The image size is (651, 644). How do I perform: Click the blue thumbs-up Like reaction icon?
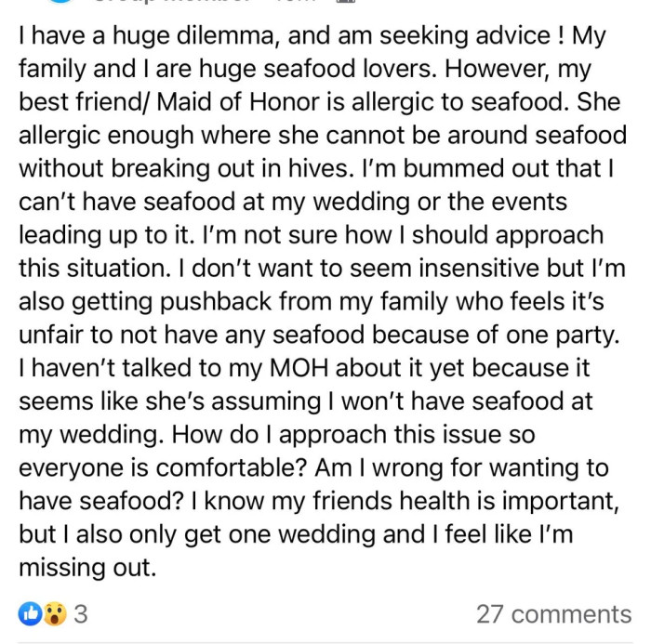pyautogui.click(x=30, y=614)
